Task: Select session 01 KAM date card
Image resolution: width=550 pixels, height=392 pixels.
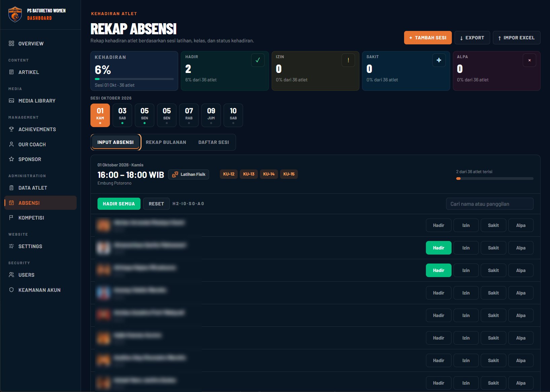Action: pyautogui.click(x=100, y=115)
